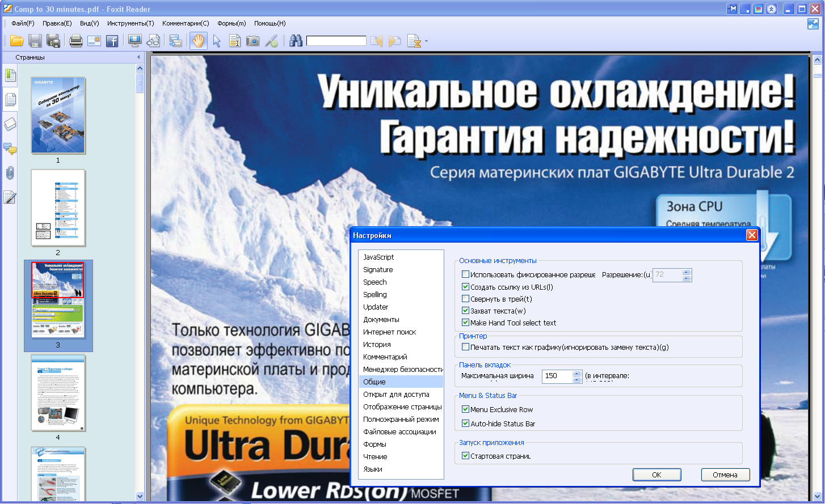Open the Файл menu
The width and height of the screenshot is (825, 504).
pos(23,23)
